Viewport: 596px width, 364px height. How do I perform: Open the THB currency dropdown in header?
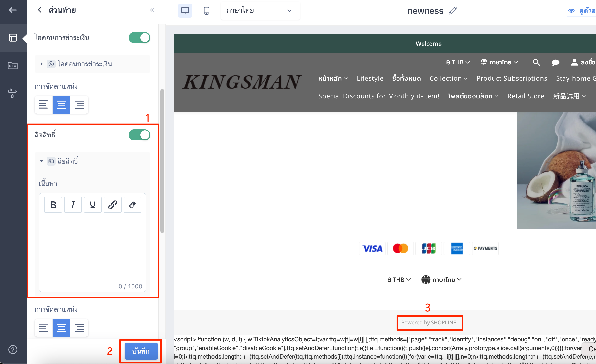[x=458, y=62]
